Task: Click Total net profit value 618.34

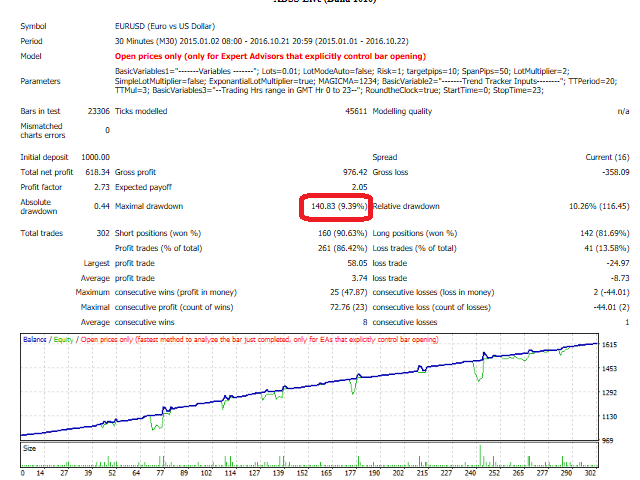Action: point(98,172)
